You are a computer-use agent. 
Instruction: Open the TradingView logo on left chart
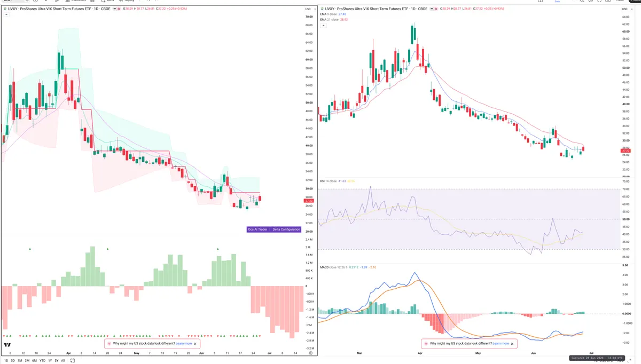7,345
